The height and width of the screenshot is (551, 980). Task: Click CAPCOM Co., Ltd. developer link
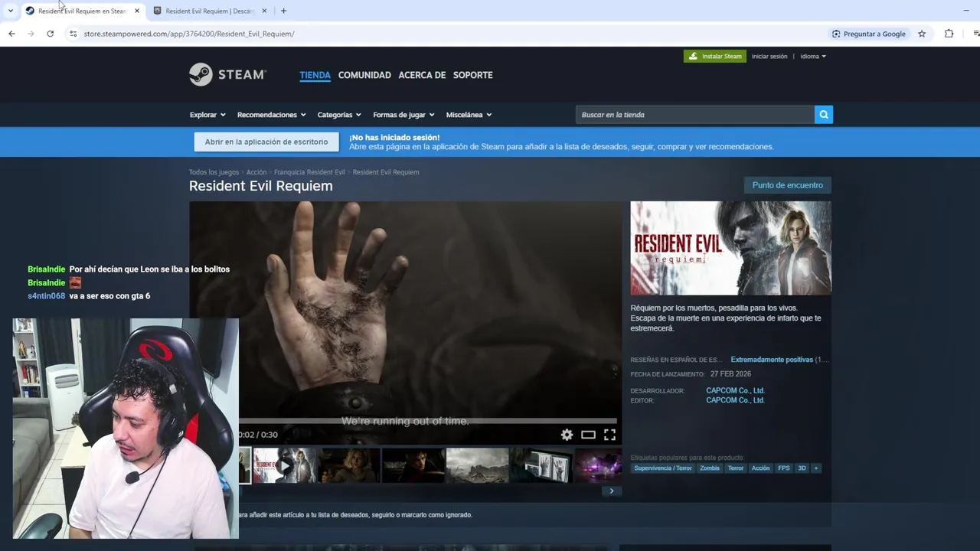tap(735, 390)
